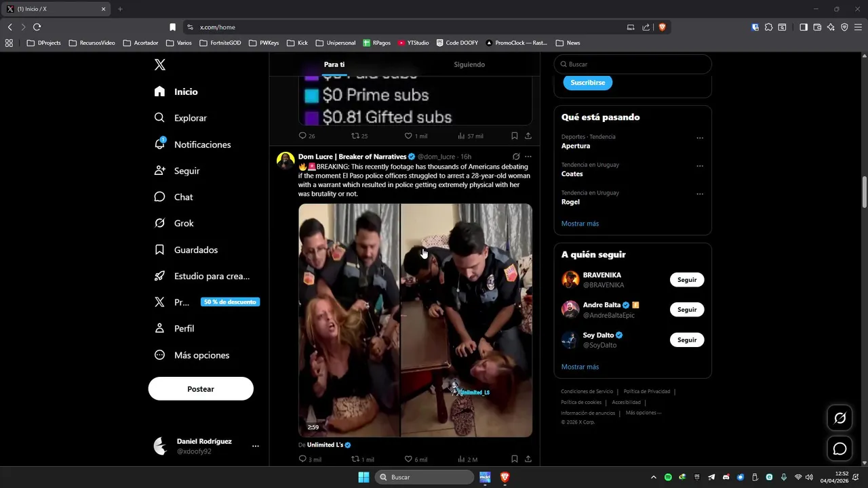
Task: Reply to the subs post with 26 replies
Action: 307,136
